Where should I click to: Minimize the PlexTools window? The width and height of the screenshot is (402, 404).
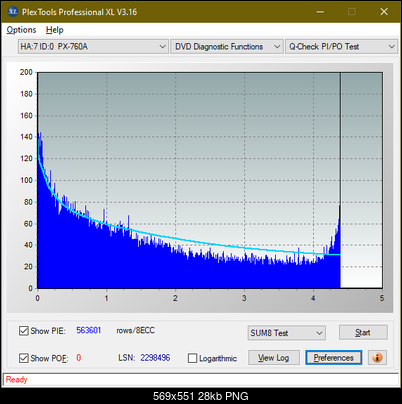[320, 12]
